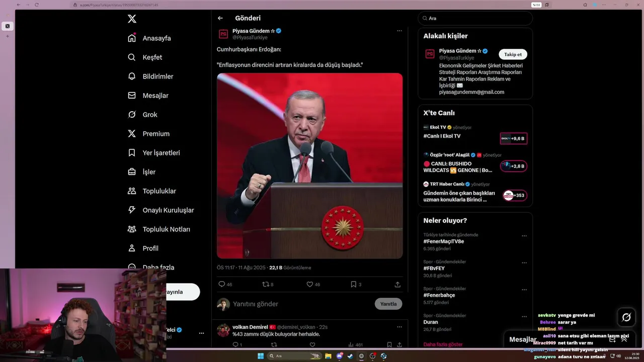Open the X logo home icon
The height and width of the screenshot is (362, 644).
(132, 19)
